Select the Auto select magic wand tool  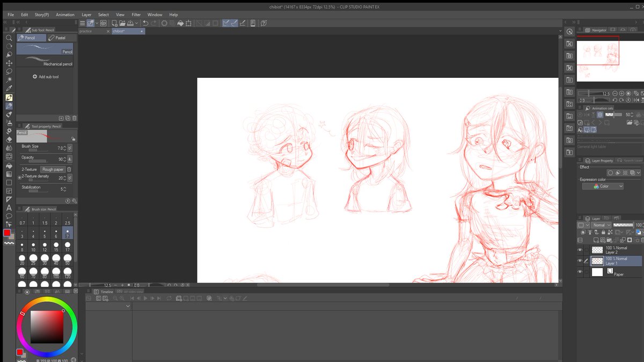point(9,80)
